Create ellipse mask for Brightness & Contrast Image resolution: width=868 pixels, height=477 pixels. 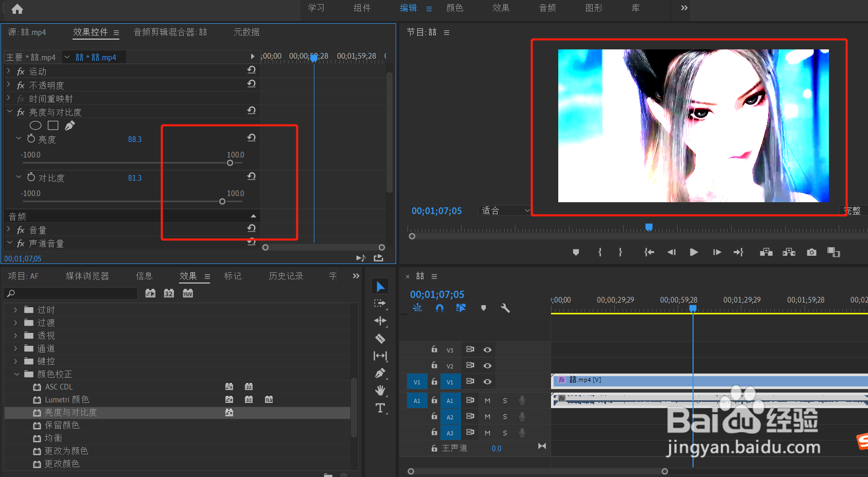point(36,126)
